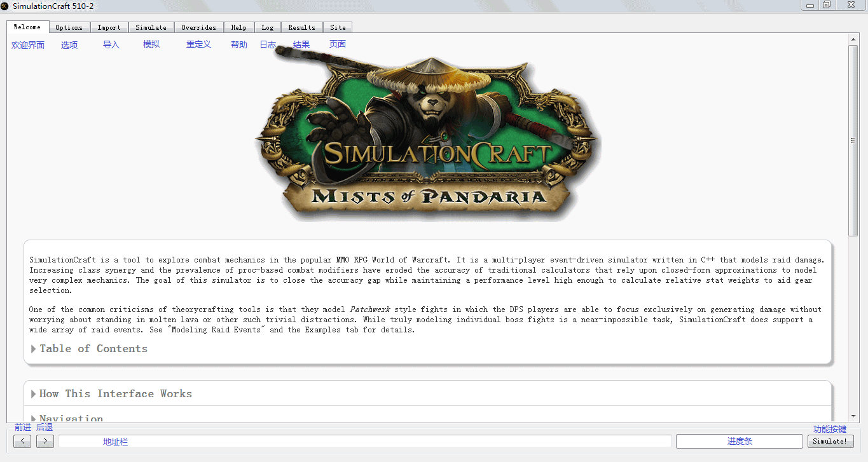Restore down the SimulationCraft window
The image size is (868, 462).
(x=827, y=5)
